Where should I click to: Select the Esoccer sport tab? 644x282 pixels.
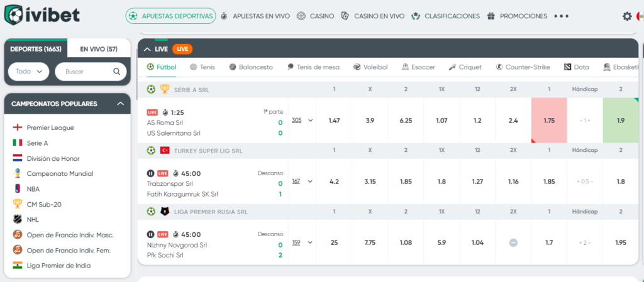tap(418, 67)
